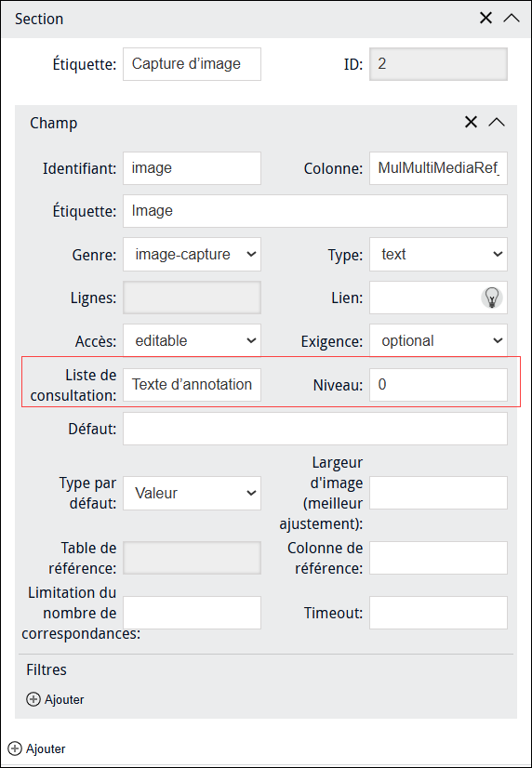Open the Type par défaut dropdown

[192, 493]
